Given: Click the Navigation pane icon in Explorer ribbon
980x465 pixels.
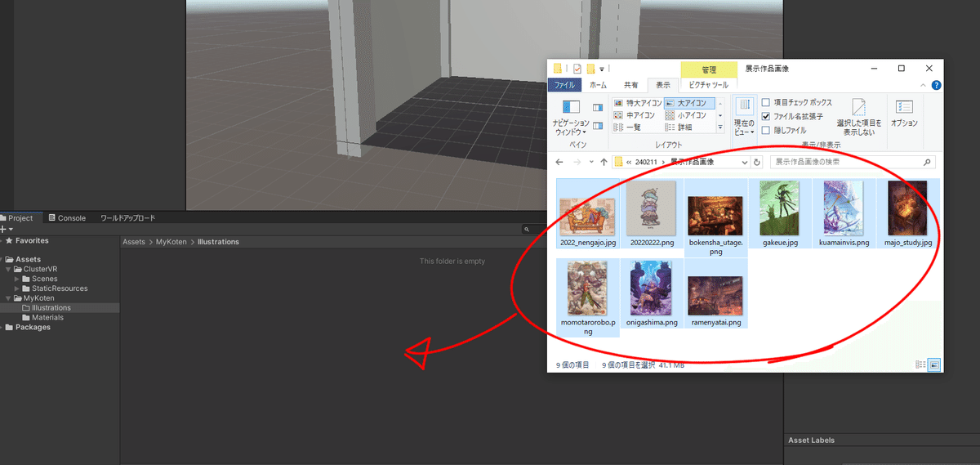Looking at the screenshot, I should point(571,108).
